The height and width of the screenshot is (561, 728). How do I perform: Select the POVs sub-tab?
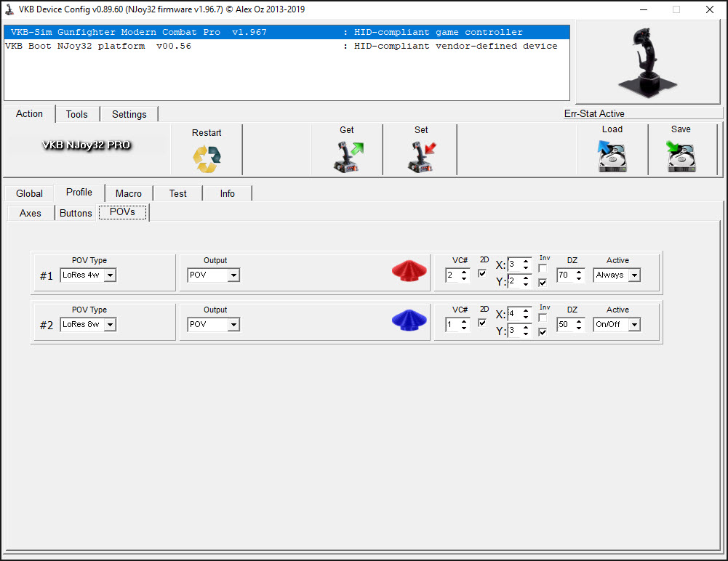pos(123,212)
